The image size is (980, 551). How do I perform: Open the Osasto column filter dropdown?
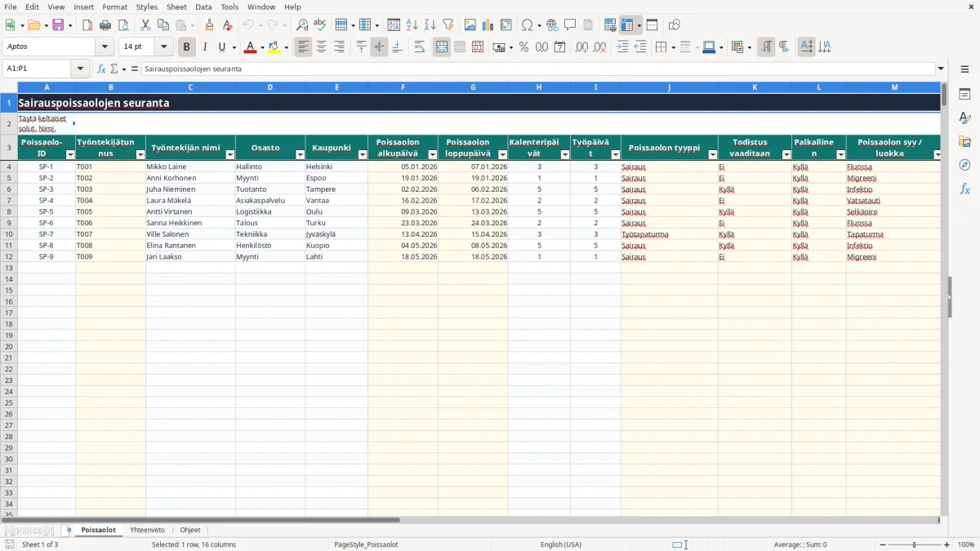pos(299,154)
